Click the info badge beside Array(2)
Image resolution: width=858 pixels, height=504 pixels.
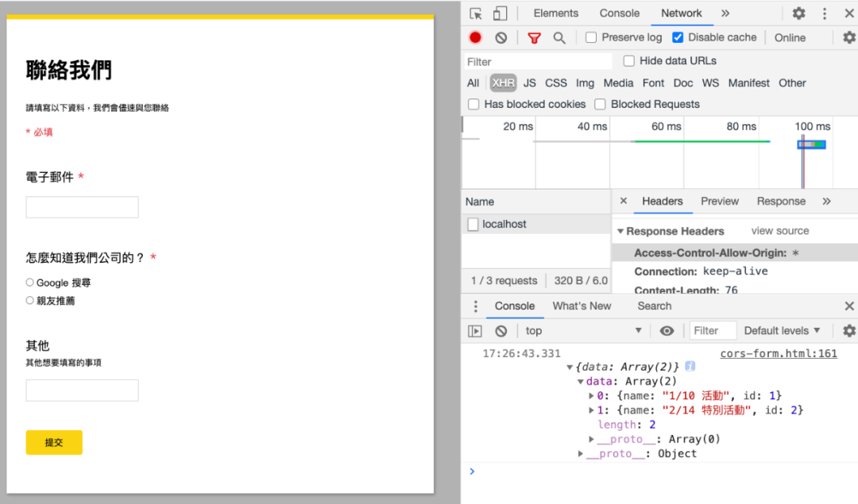(x=690, y=366)
